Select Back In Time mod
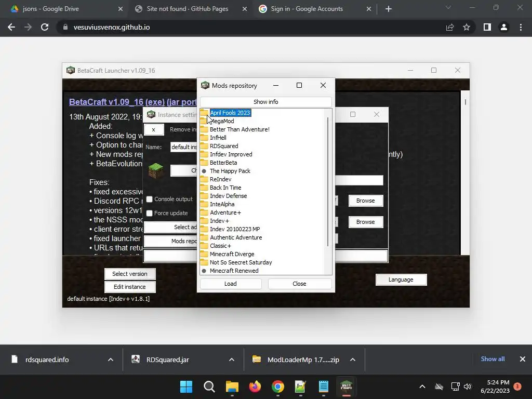The height and width of the screenshot is (399, 532). [225, 188]
